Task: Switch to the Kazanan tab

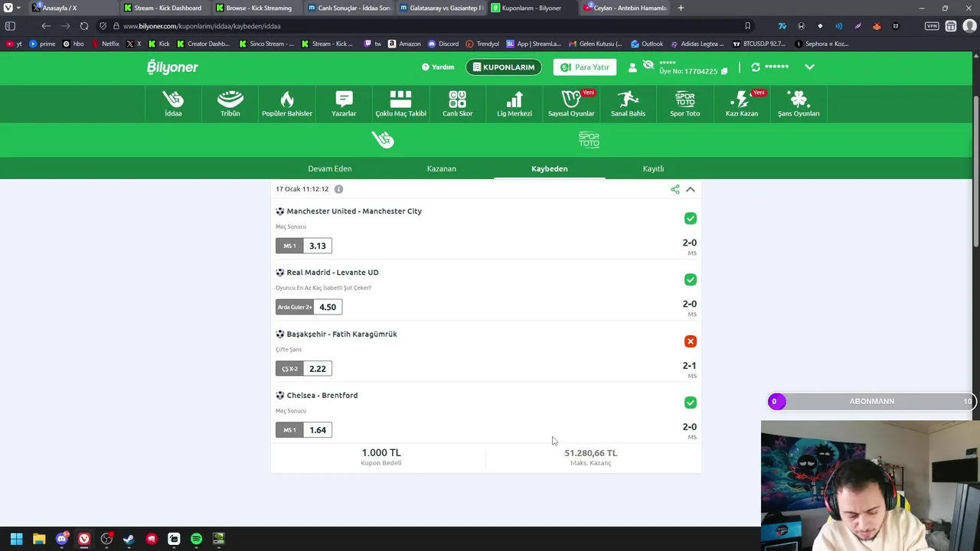Action: pos(441,168)
